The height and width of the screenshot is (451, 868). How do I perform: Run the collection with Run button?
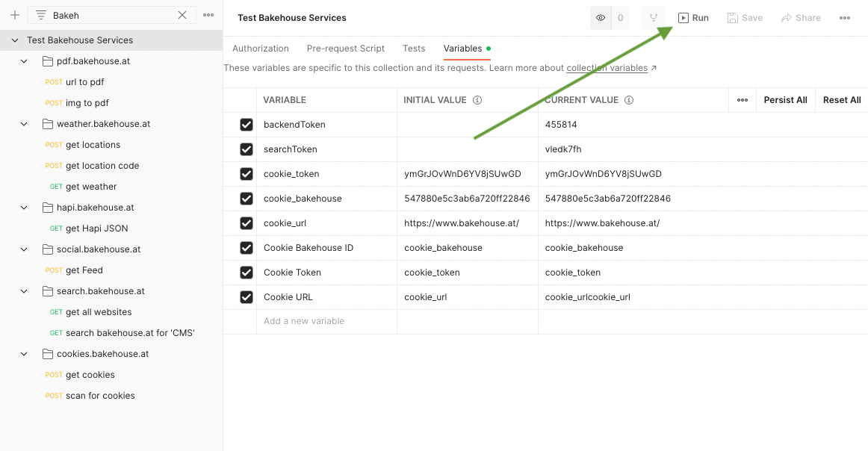tap(693, 18)
